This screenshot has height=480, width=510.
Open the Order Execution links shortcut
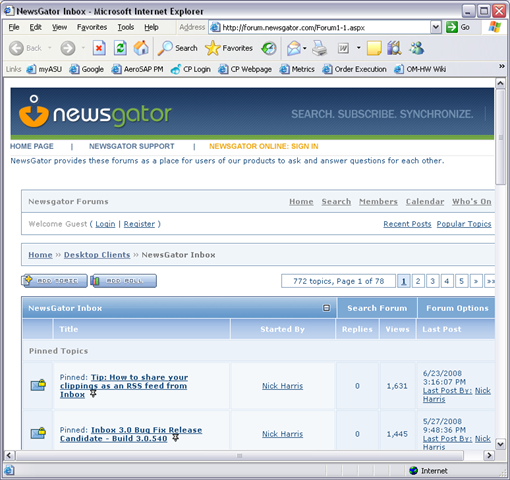pos(354,69)
